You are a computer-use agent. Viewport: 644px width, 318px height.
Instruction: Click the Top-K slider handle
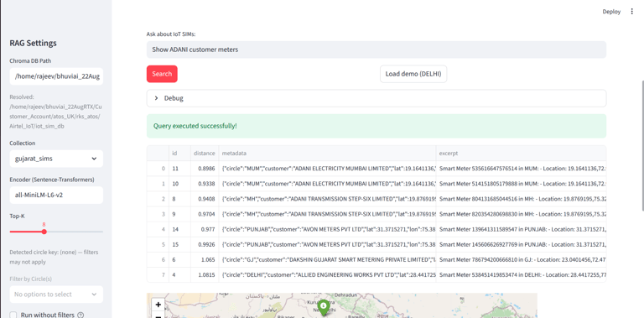(44, 232)
